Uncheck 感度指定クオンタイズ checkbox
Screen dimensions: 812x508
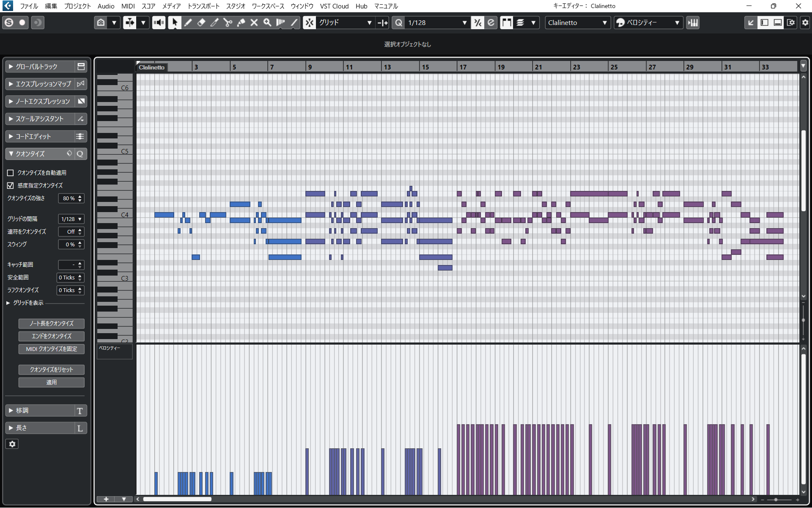(11, 185)
